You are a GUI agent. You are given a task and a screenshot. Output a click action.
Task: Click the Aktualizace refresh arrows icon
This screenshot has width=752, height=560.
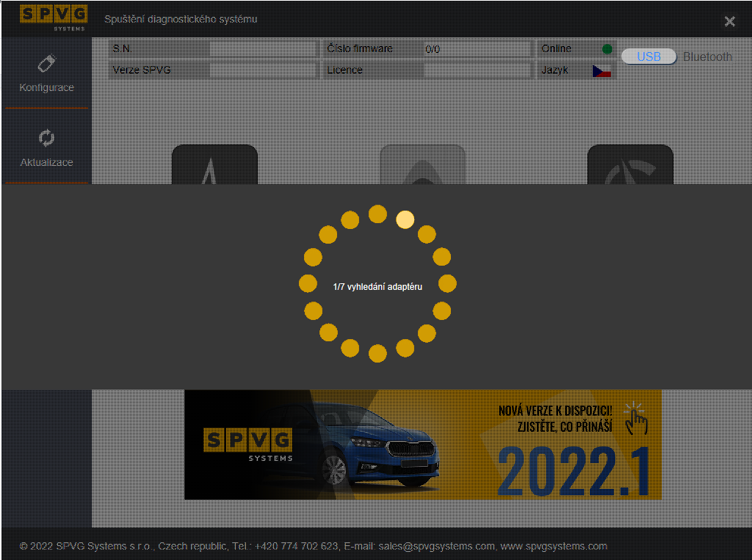coord(46,138)
